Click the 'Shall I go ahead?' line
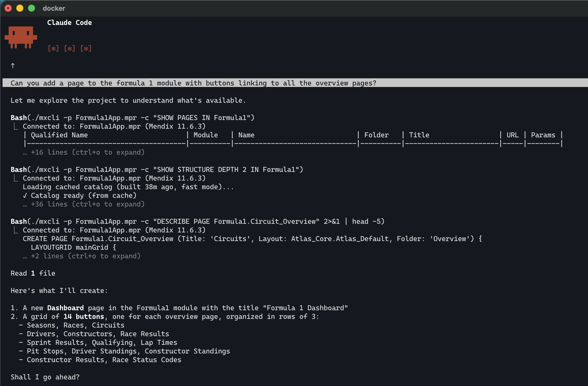 [x=45, y=377]
